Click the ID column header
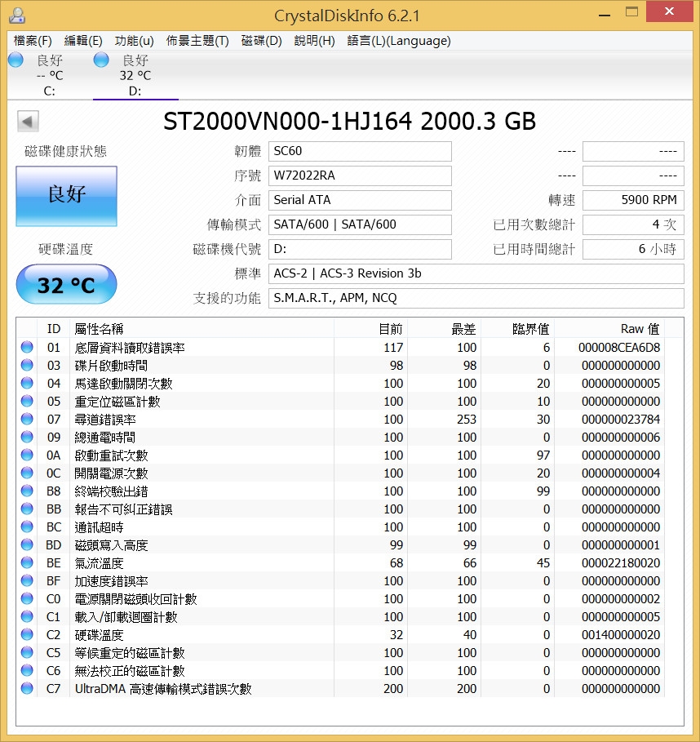Viewport: 700px width, 742px height. pos(54,329)
